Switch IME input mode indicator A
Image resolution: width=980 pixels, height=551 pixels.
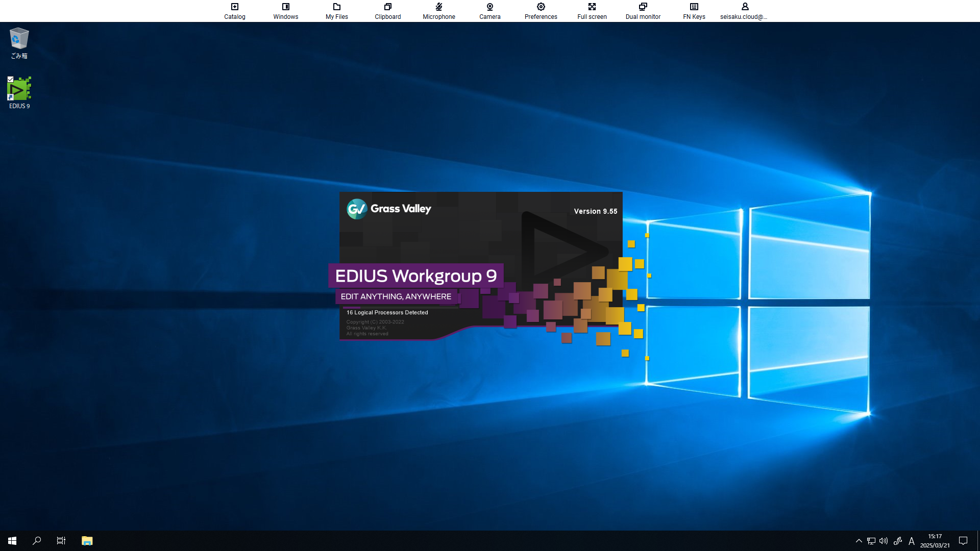[912, 541]
